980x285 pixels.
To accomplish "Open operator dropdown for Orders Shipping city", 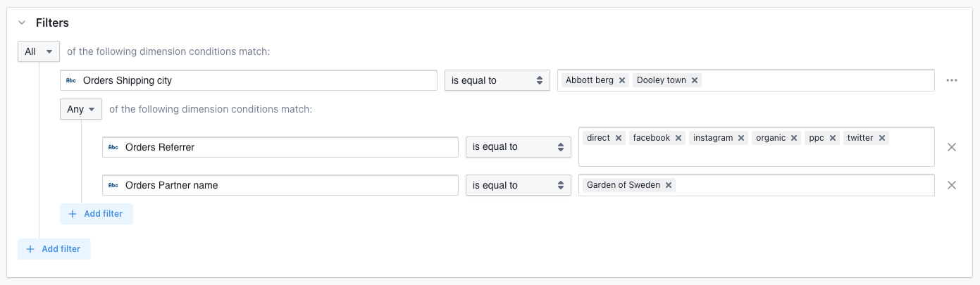I will coord(497,80).
